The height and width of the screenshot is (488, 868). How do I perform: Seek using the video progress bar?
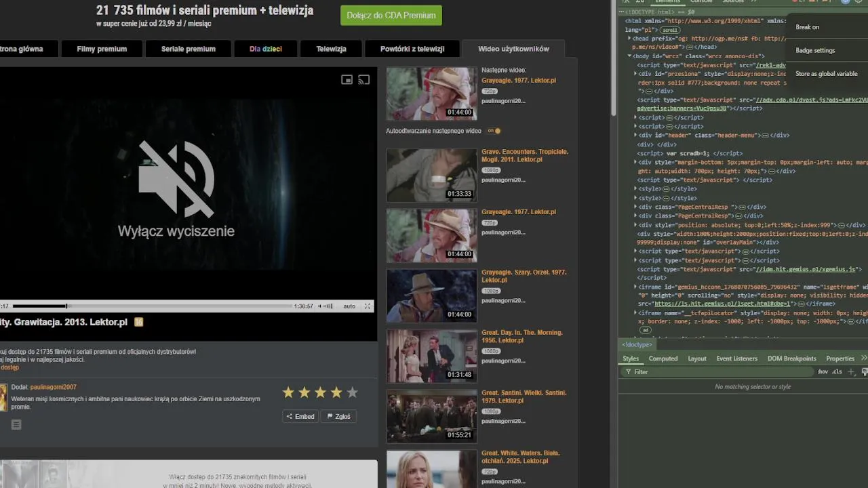coord(152,306)
